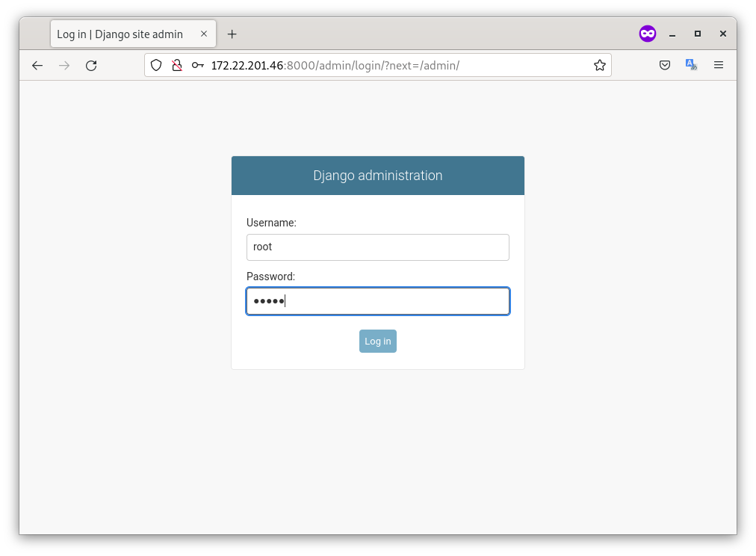Image resolution: width=756 pixels, height=556 pixels.
Task: Click the Log in button
Action: tap(377, 341)
